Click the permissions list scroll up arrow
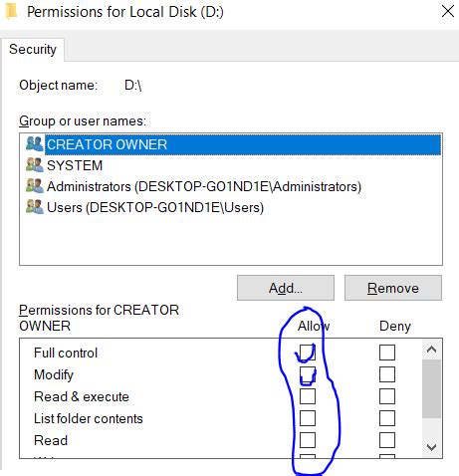 [431, 350]
